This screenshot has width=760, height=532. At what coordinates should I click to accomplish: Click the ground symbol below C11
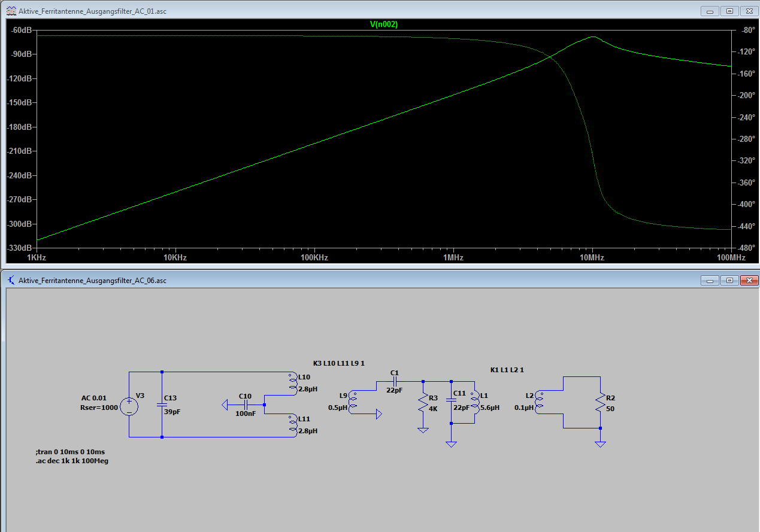[452, 444]
